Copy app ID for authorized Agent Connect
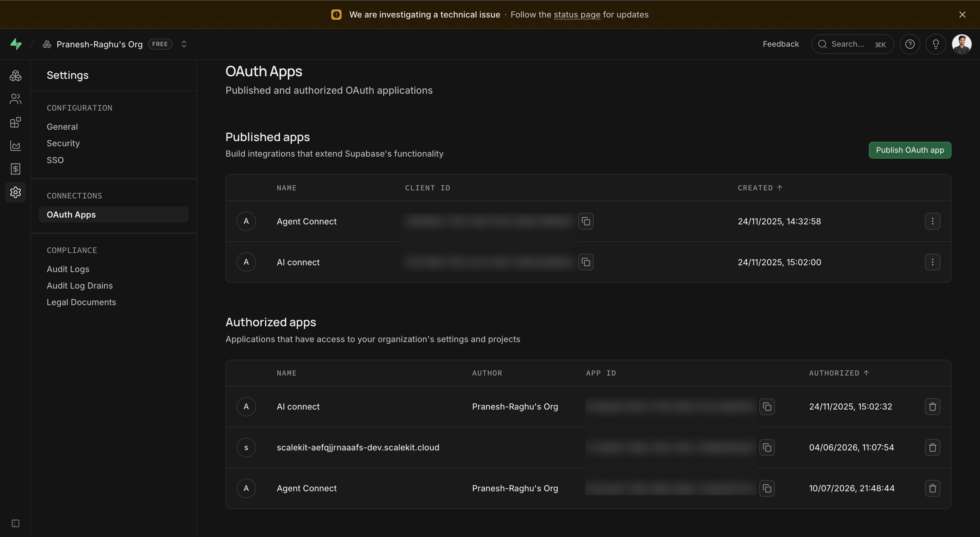Screen dimensions: 980x537 767,488
